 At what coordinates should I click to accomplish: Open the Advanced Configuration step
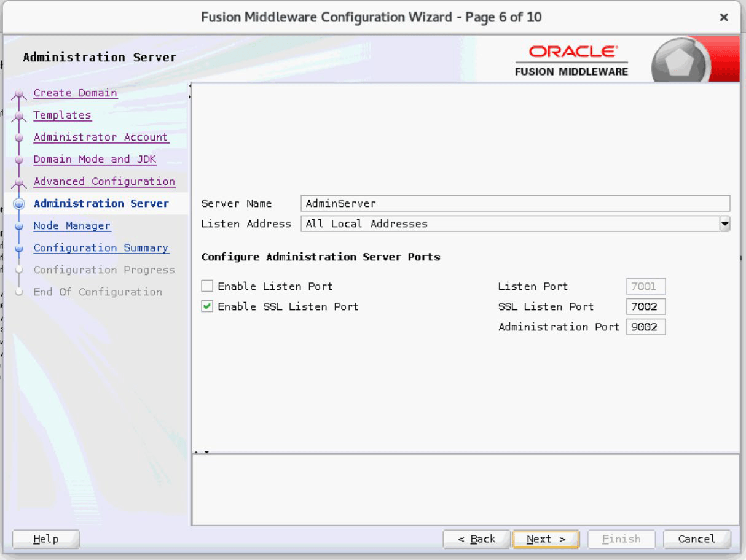click(x=104, y=181)
